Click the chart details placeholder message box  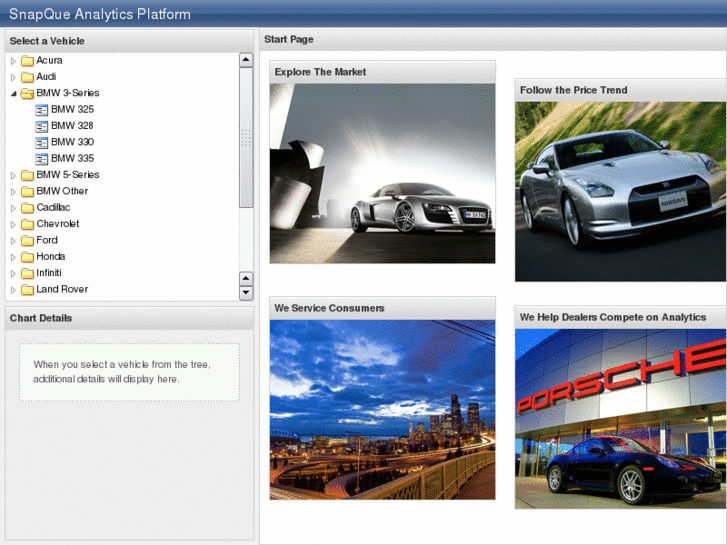click(x=129, y=372)
